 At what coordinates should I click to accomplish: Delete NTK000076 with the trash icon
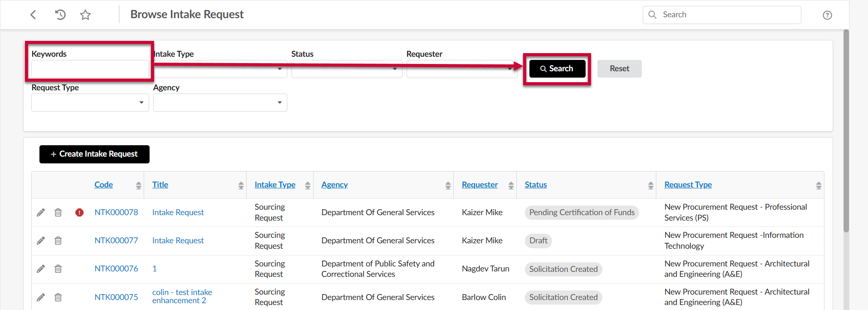[58, 269]
